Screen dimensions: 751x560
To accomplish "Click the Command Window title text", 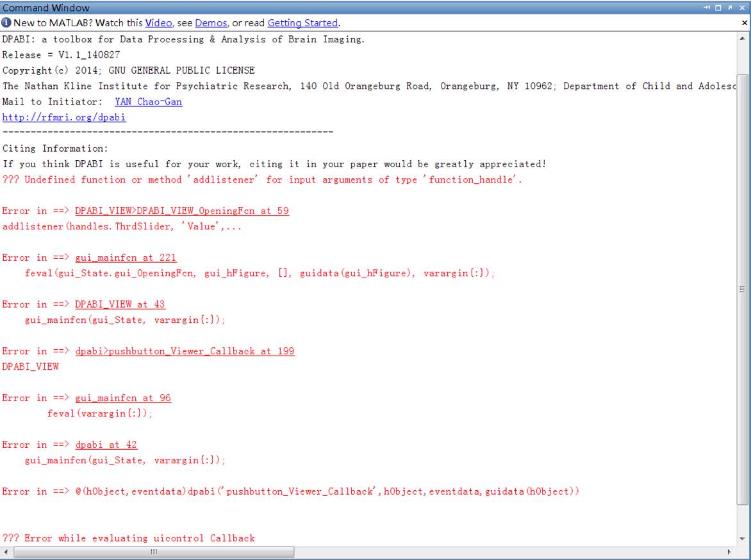I will (46, 8).
